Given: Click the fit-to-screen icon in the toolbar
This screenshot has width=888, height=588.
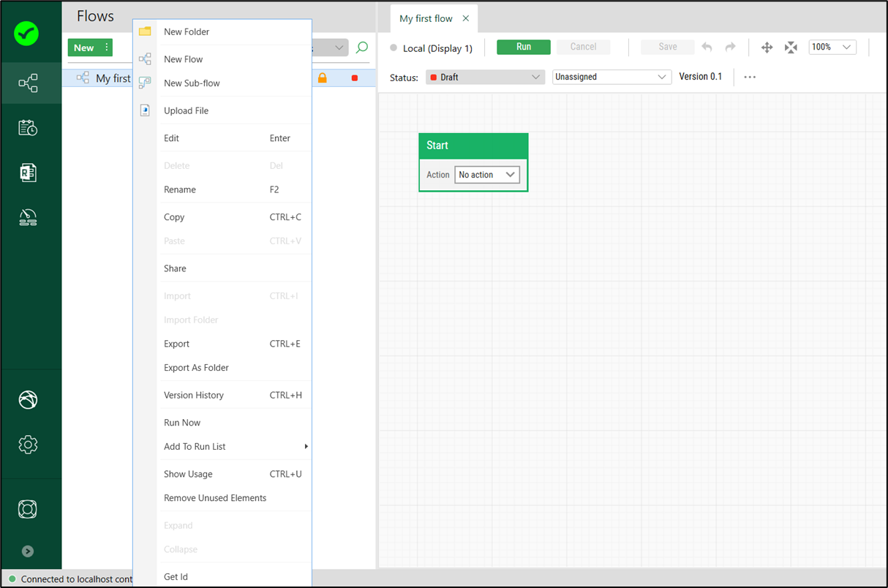Looking at the screenshot, I should click(x=791, y=46).
